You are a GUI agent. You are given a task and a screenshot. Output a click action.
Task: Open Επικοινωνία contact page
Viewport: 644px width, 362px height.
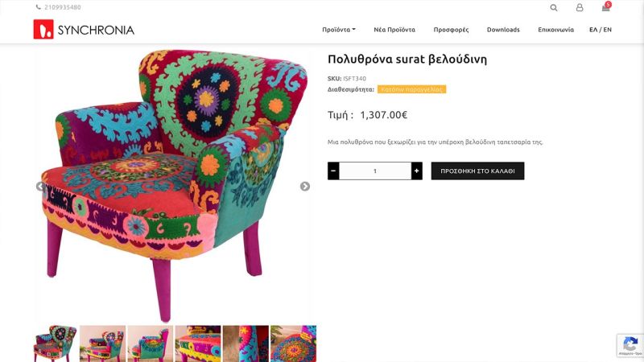tap(555, 30)
